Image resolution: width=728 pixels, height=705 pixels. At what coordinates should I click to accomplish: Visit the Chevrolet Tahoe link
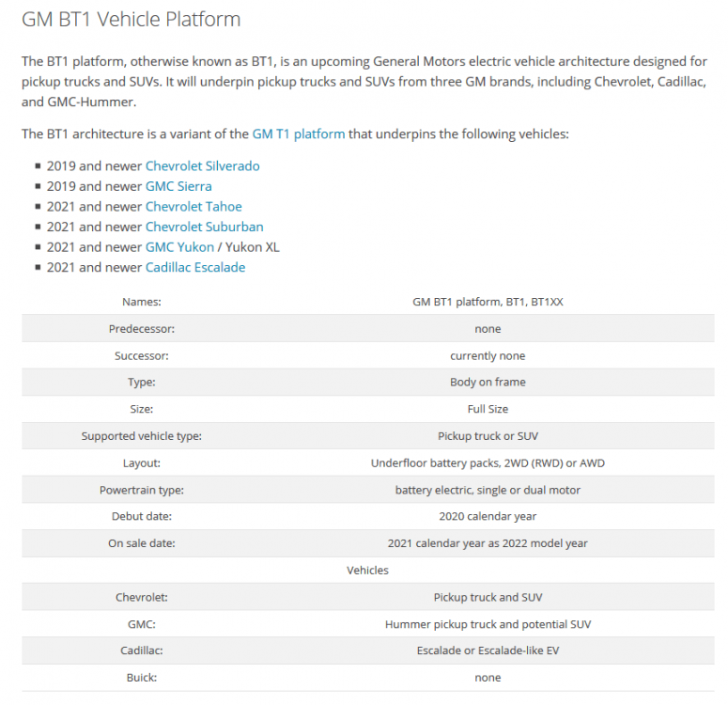tap(194, 207)
